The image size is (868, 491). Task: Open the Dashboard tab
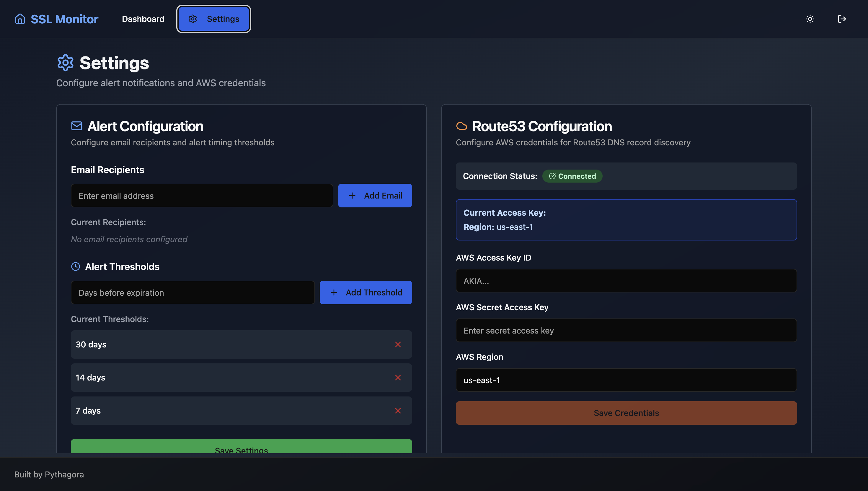pyautogui.click(x=143, y=19)
